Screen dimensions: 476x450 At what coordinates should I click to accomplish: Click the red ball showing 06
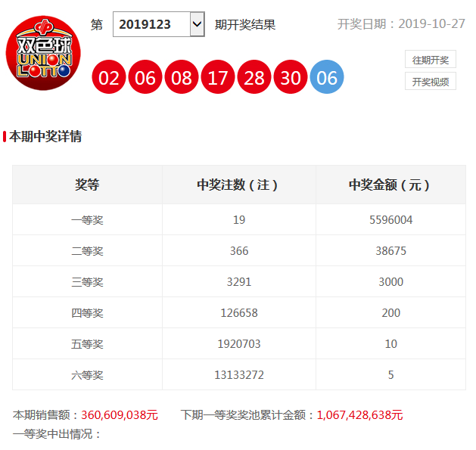point(145,77)
